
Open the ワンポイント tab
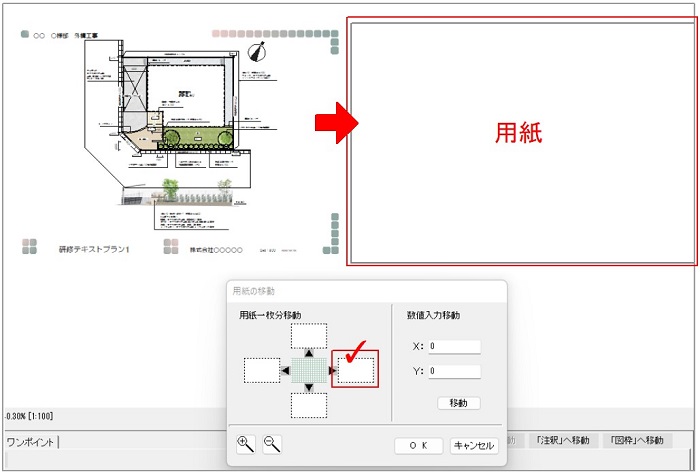pyautogui.click(x=30, y=442)
